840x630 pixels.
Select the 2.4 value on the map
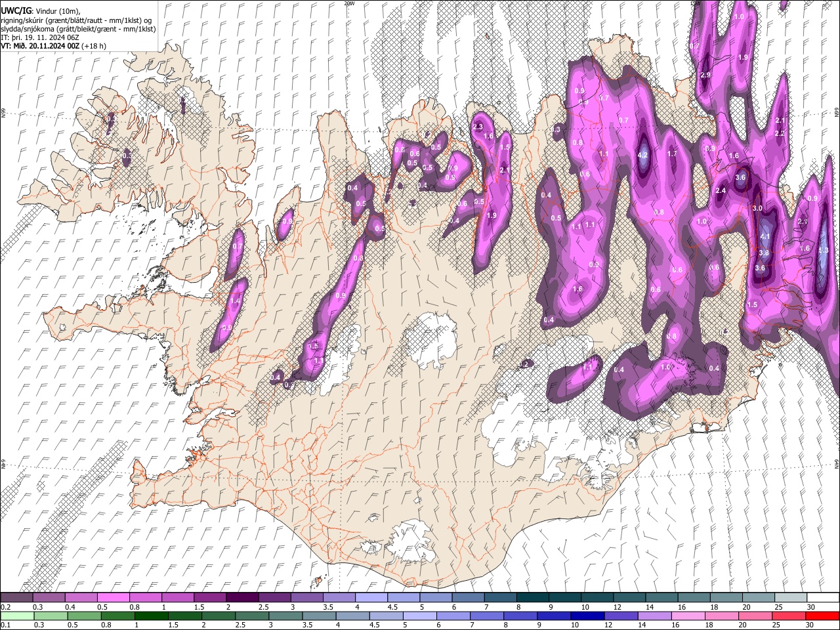(x=721, y=191)
